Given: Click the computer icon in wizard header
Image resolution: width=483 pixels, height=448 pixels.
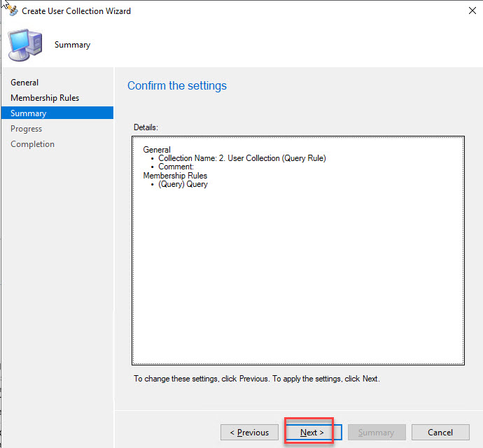Looking at the screenshot, I should 24,44.
